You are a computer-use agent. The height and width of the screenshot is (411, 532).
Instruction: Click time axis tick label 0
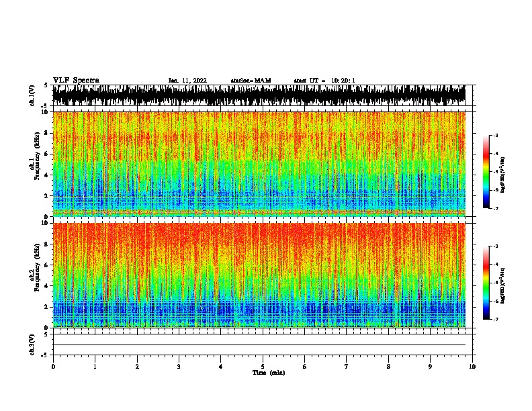point(53,367)
